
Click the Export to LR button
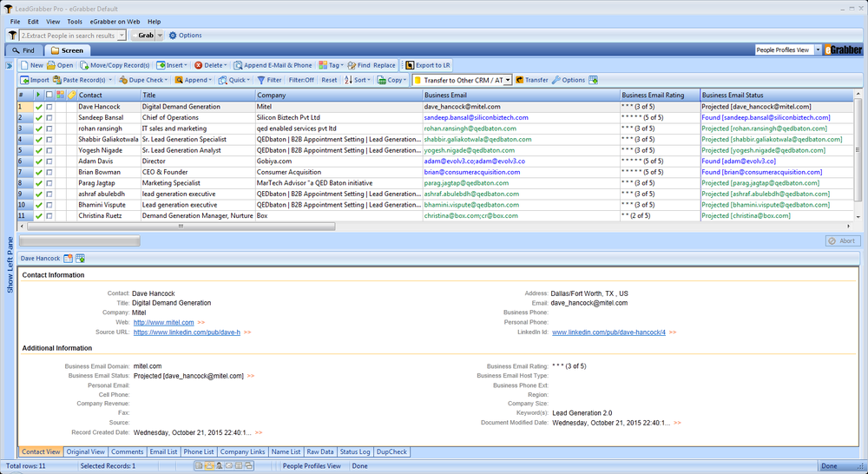point(427,65)
